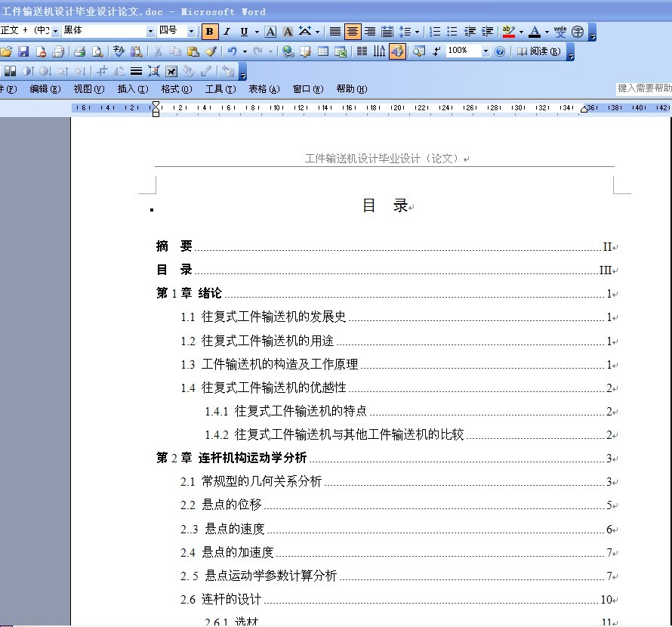Click the Change Text Direction icon

pos(379,51)
